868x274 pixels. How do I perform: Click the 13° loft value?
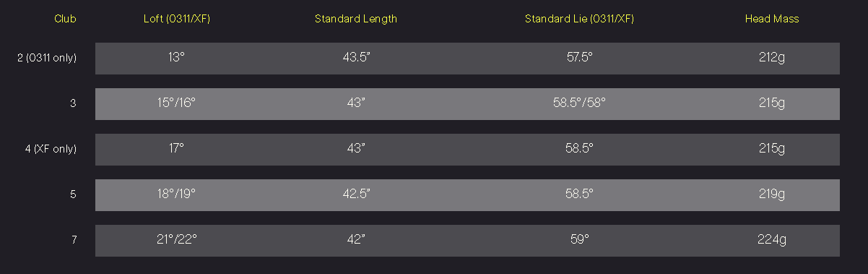177,58
